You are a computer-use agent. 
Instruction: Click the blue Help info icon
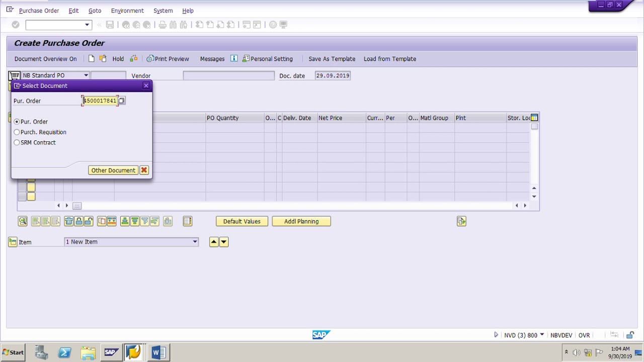234,59
